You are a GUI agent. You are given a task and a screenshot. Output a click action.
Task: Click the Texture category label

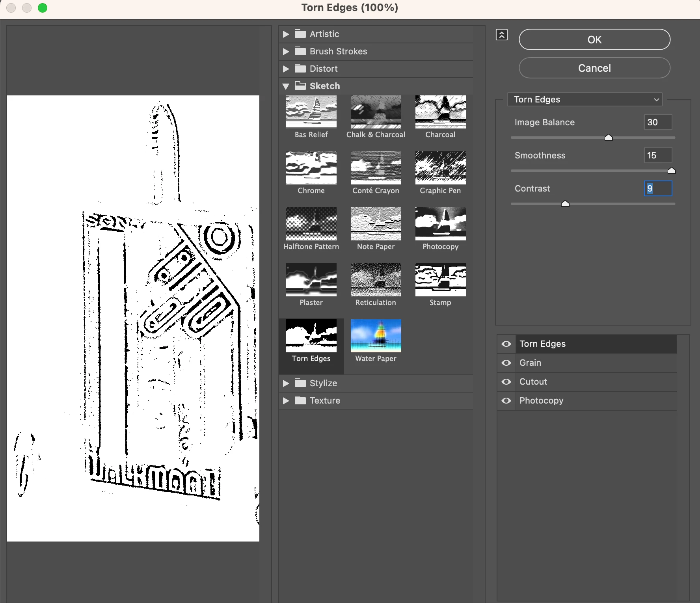click(325, 400)
